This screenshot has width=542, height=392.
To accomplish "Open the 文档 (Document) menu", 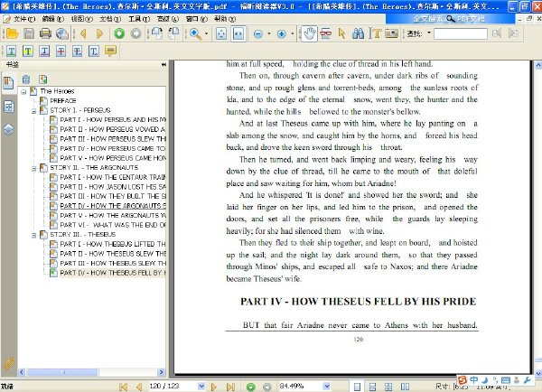I will coord(110,19).
